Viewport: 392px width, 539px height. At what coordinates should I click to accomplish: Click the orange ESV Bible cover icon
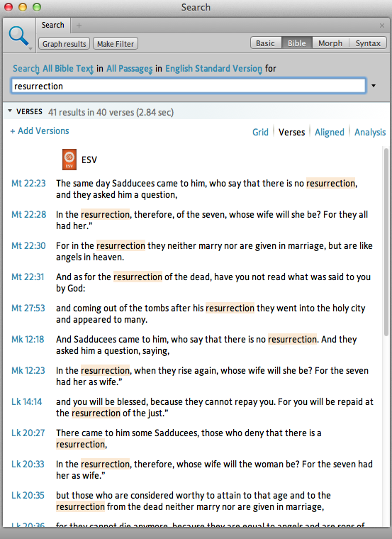69,160
